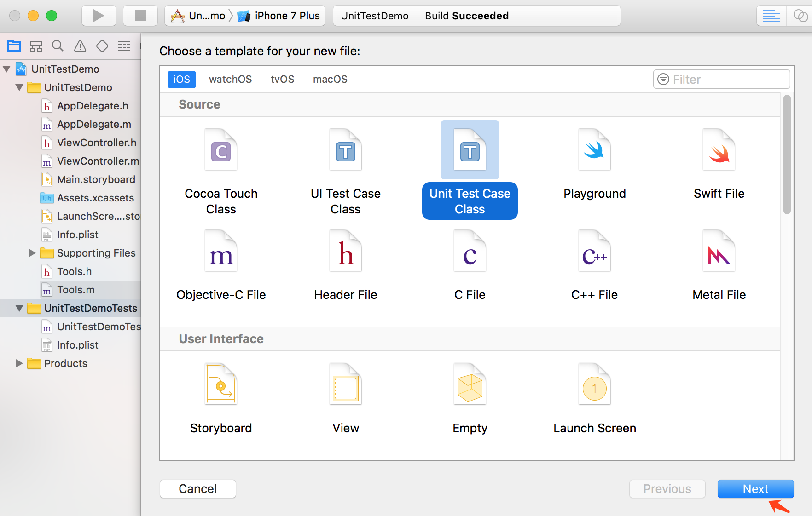Expand the Products group
This screenshot has height=516, width=812.
(x=19, y=363)
